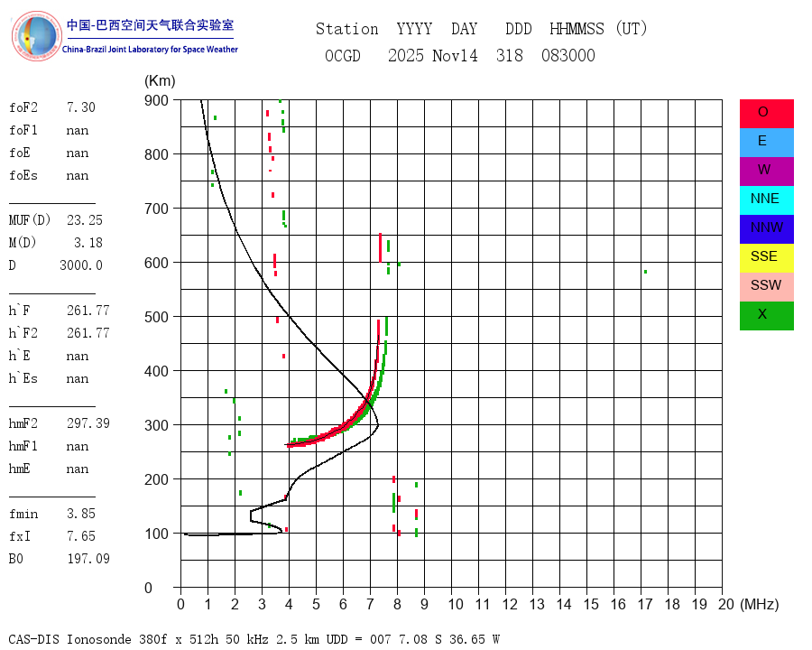Click the foE parameter label
Screen dimensions: 812x650
[20, 153]
